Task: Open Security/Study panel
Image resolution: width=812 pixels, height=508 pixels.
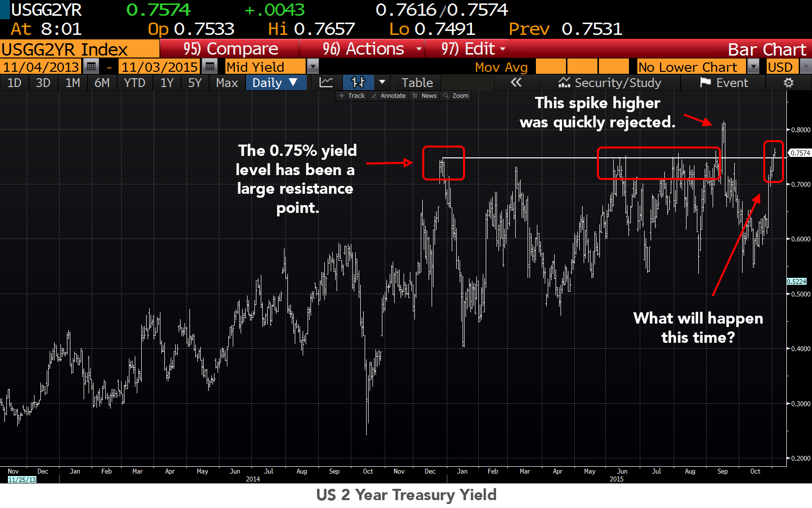Action: (610, 83)
